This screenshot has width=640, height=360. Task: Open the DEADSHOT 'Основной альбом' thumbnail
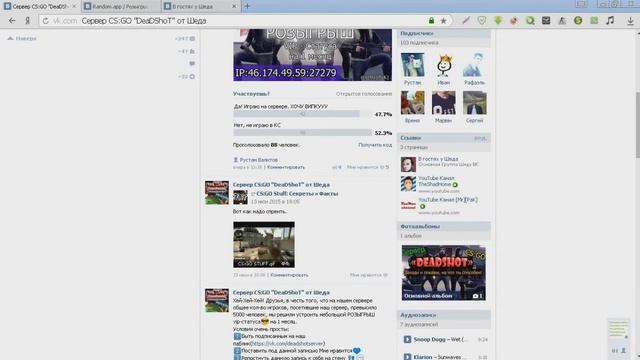click(443, 273)
